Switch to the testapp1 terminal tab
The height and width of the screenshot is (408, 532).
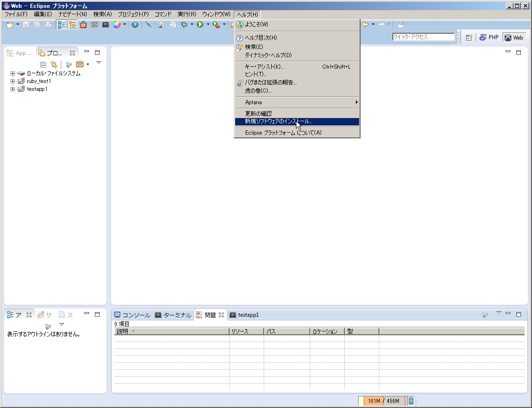(244, 315)
